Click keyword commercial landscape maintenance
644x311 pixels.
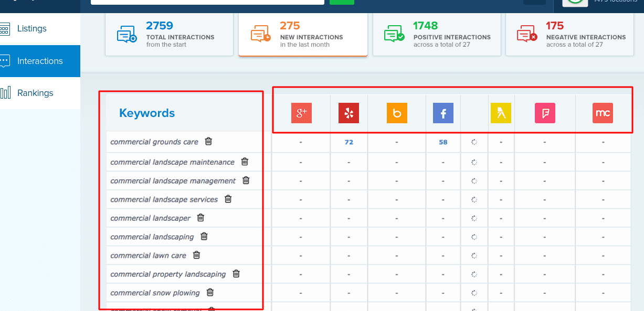[173, 162]
